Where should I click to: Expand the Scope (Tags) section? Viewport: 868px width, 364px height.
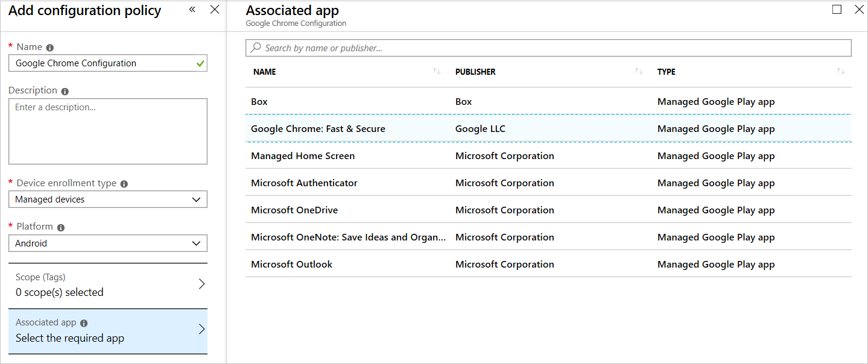[x=202, y=284]
